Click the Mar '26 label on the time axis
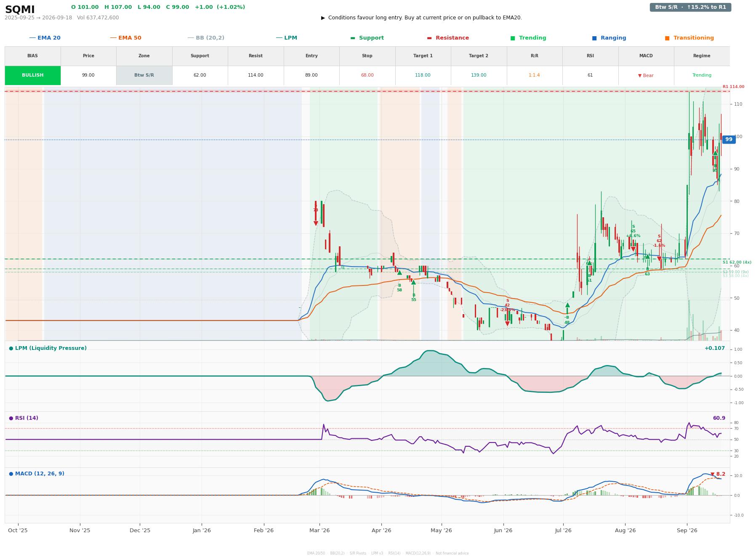This screenshot has height=560, width=756. [x=319, y=531]
